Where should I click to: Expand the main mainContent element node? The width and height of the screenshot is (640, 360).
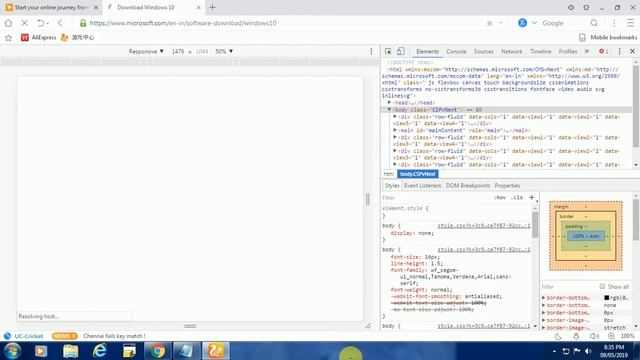395,130
